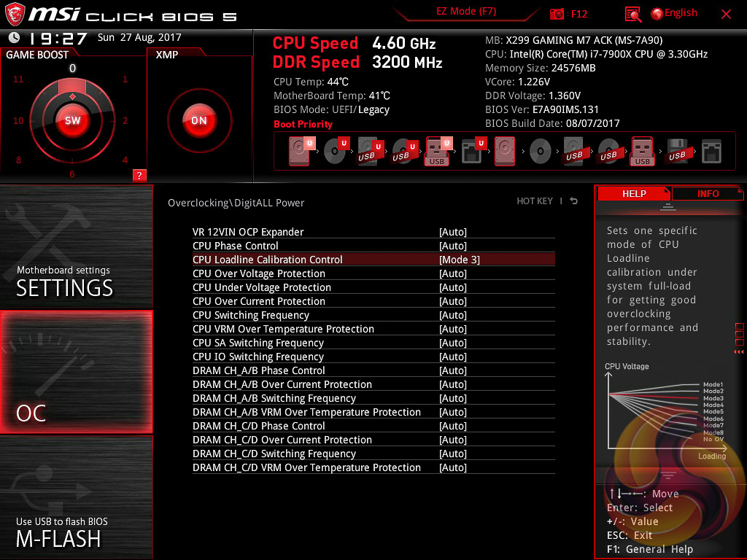The width and height of the screenshot is (747, 560).
Task: Open CPU Switching Frequency value
Action: (452, 315)
